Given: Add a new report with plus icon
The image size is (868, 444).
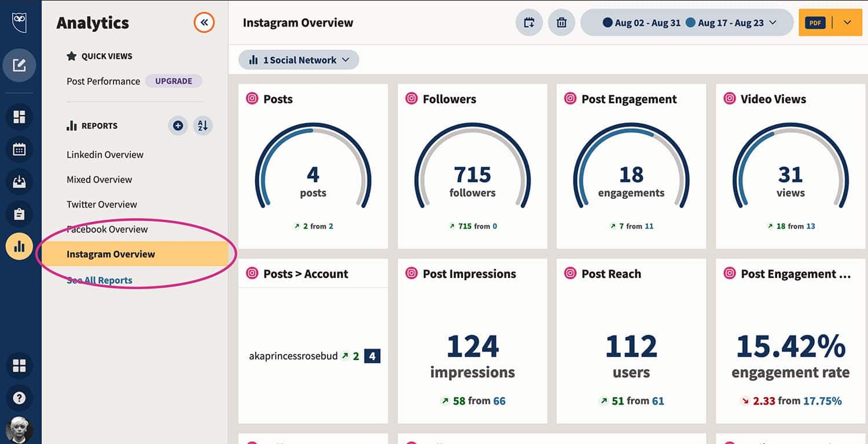Looking at the screenshot, I should pos(178,125).
